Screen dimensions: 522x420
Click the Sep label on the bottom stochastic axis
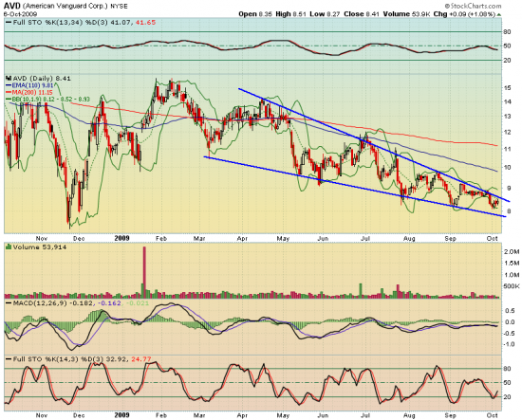tap(451, 415)
